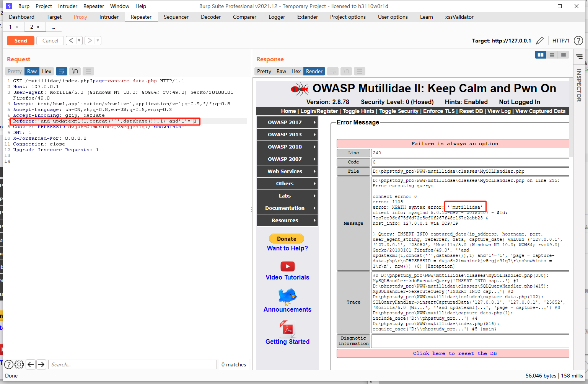
Task: Click the Toggle Hints link
Action: click(x=358, y=111)
